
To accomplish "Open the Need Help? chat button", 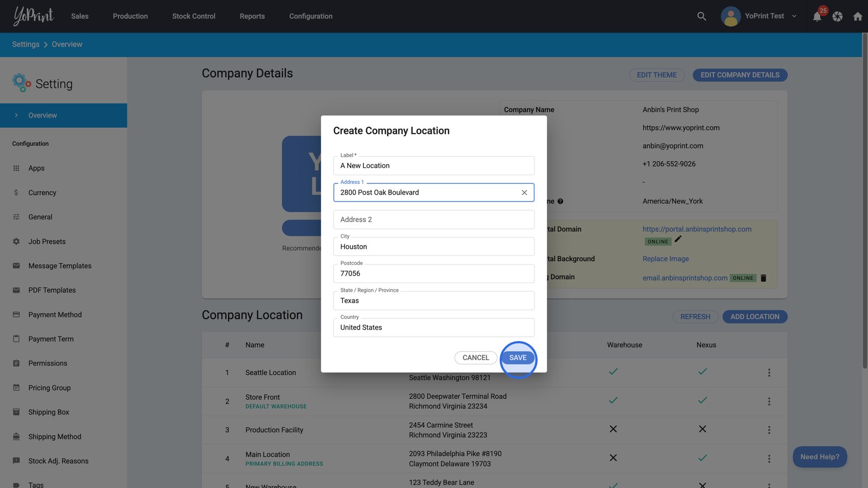I will click(x=819, y=457).
